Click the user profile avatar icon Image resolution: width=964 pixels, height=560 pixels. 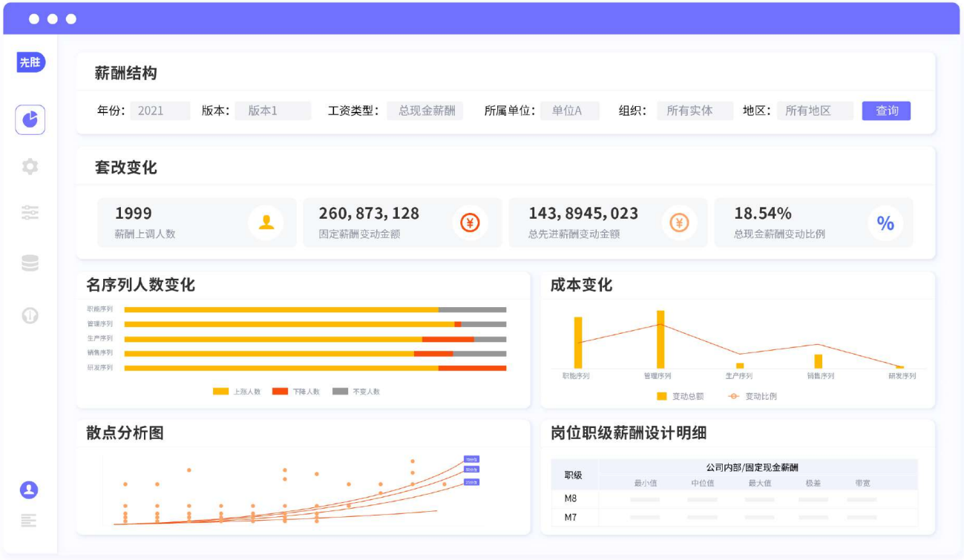click(x=29, y=490)
